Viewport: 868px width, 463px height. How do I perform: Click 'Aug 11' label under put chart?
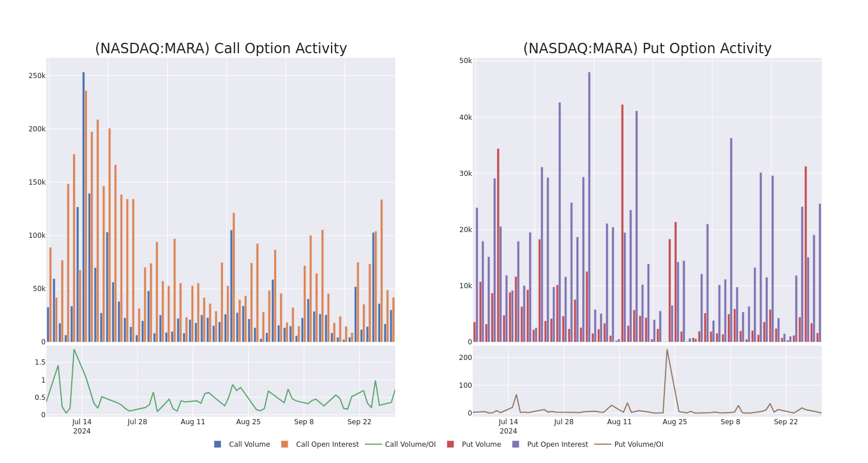click(x=619, y=422)
